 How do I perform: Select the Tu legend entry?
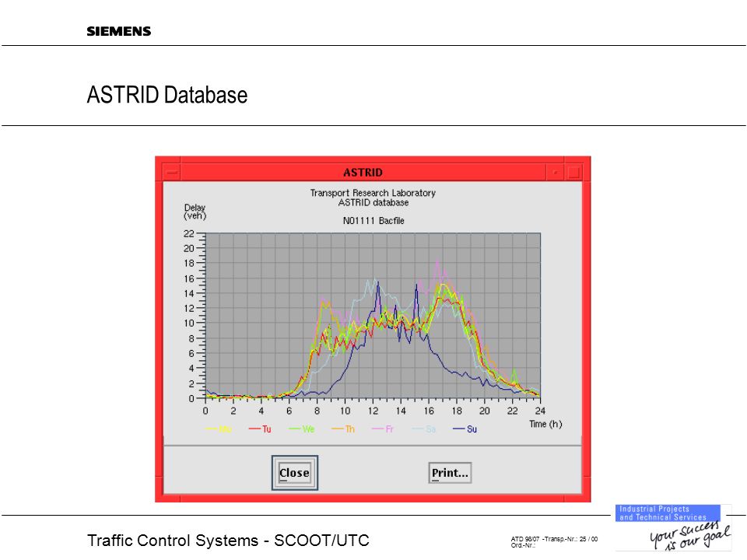point(260,429)
